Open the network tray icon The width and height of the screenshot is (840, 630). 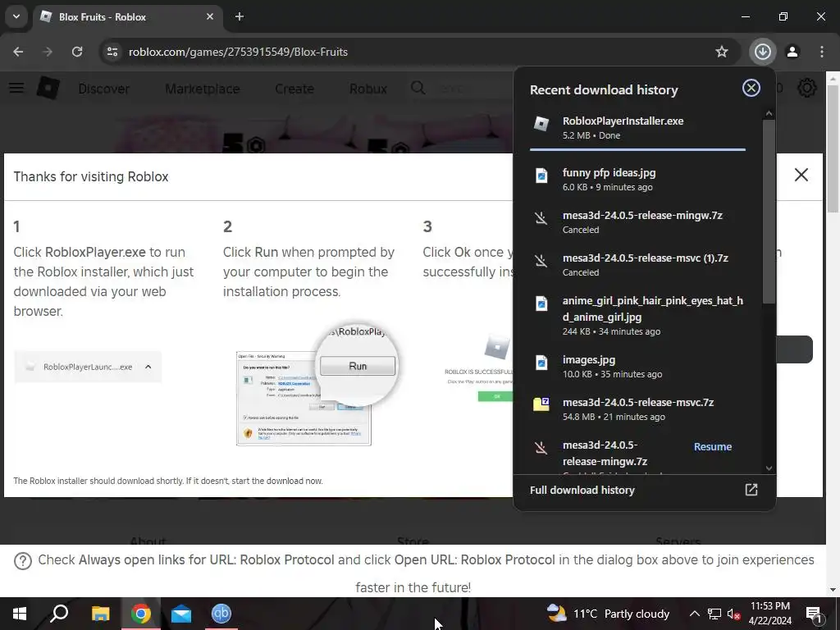click(x=714, y=614)
